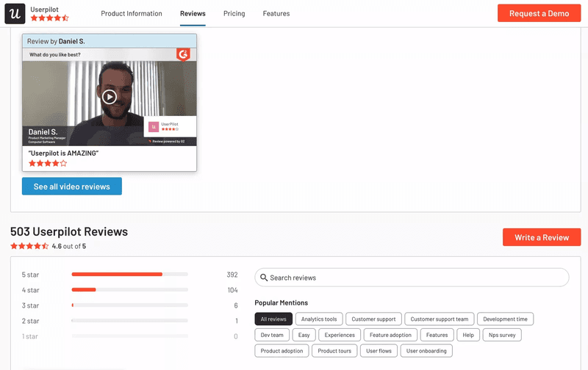
Task: Toggle the Analytics tools mention filter
Action: (319, 319)
